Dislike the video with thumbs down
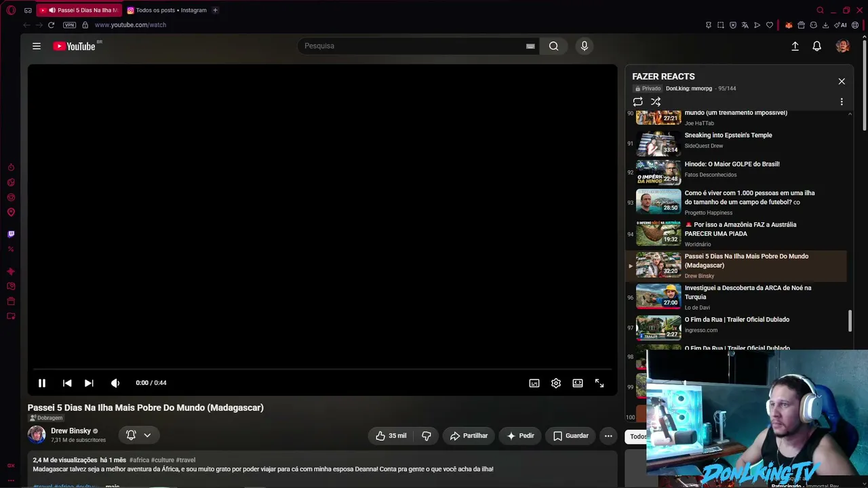Viewport: 868px width, 488px height. (427, 436)
